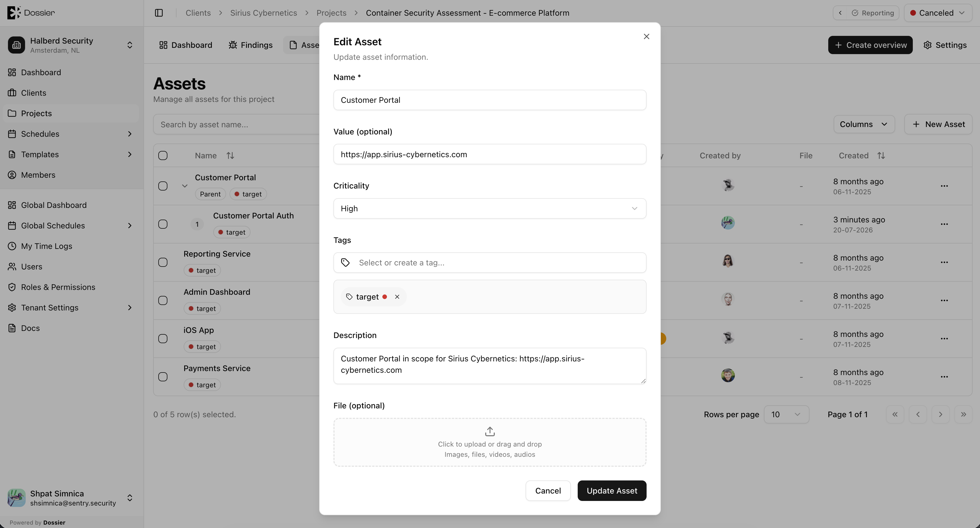Open Users in the sidebar
This screenshot has width=980, height=528.
[71, 267]
